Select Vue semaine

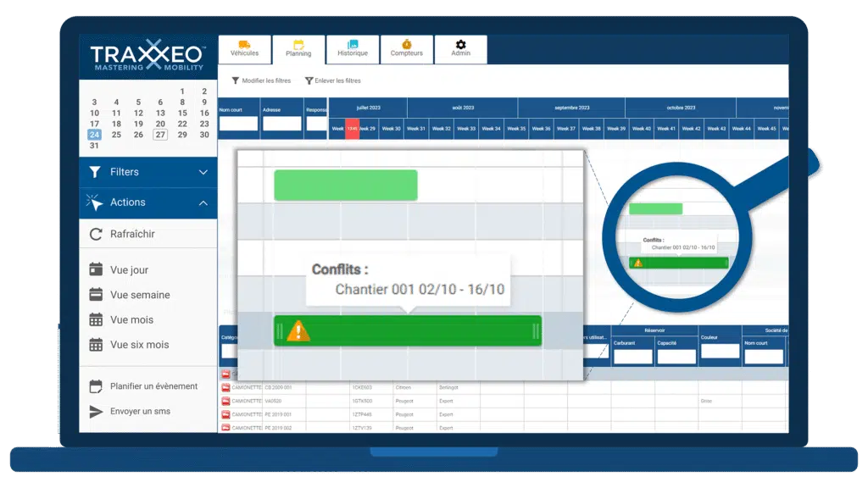coord(140,295)
